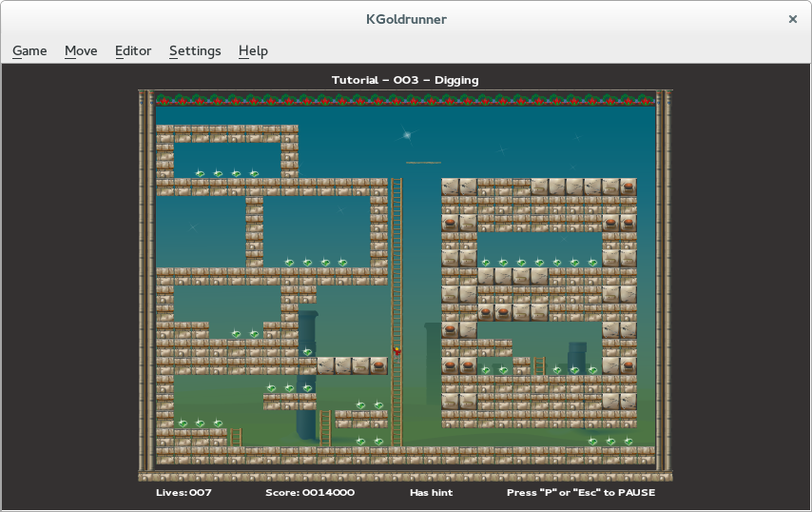Click the rightmost gold in the top-left chamber
812x512 pixels.
[x=254, y=173]
